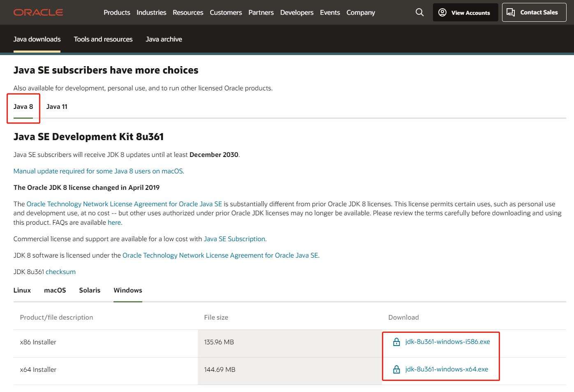Download jdk-8u361-windows-x64.exe
574x392 pixels.
[447, 369]
